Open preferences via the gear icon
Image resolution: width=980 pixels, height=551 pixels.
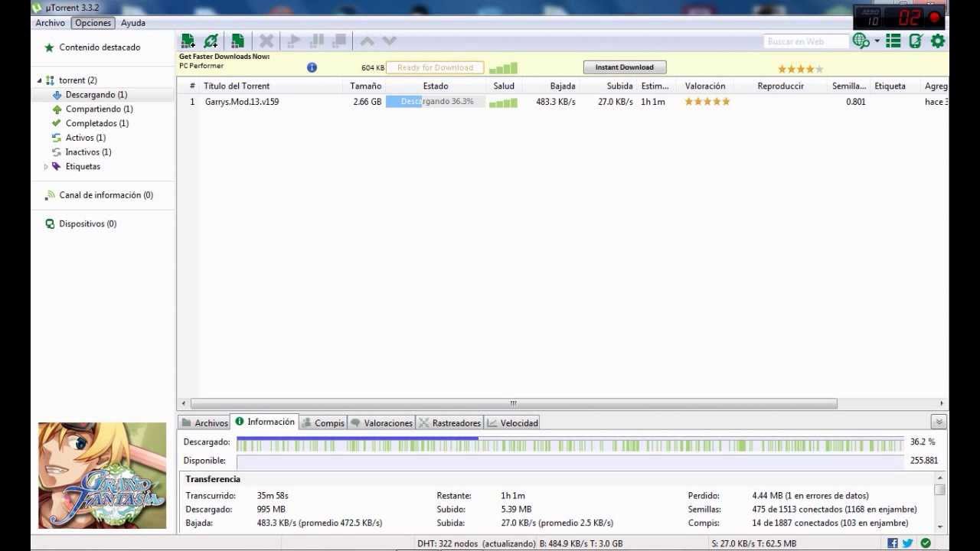[x=938, y=41]
